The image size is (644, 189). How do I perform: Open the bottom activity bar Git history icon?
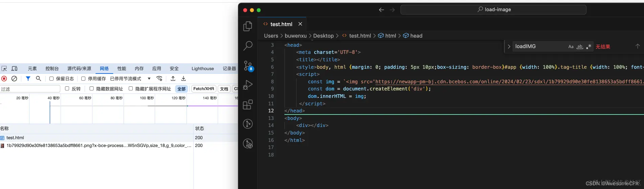click(x=248, y=144)
